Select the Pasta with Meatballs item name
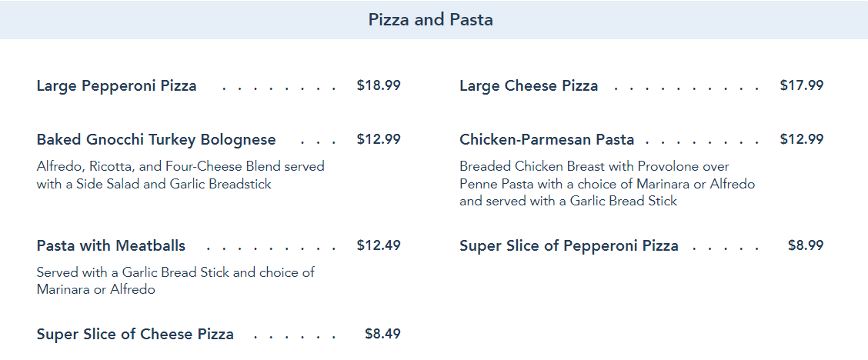 point(111,245)
